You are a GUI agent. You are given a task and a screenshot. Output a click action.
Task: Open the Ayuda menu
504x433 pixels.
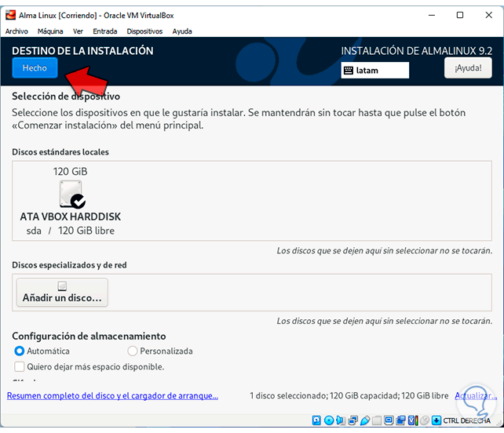[182, 31]
